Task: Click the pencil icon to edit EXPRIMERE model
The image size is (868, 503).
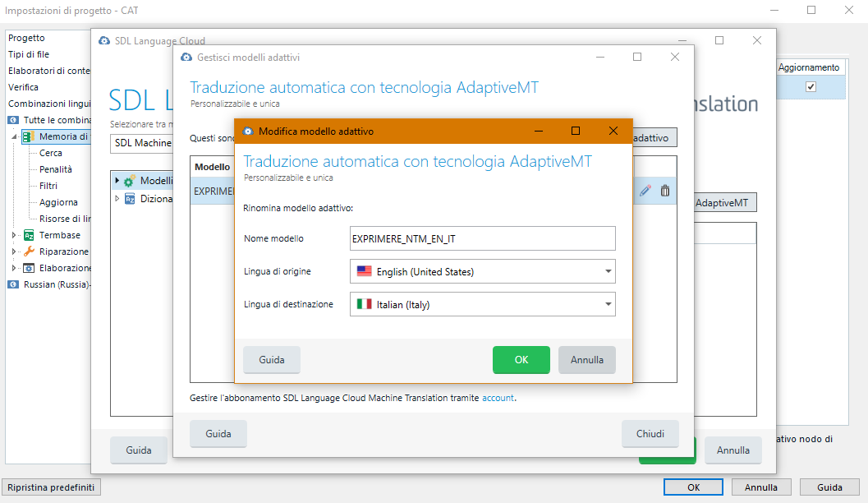Action: point(645,190)
